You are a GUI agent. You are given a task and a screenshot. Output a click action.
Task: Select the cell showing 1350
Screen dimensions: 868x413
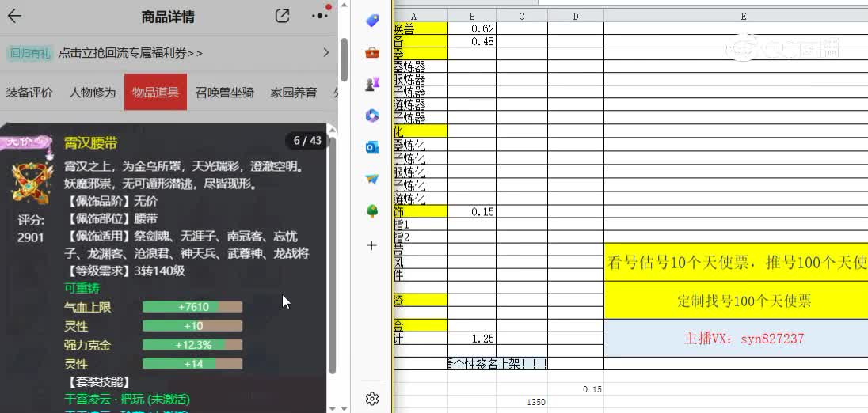521,402
